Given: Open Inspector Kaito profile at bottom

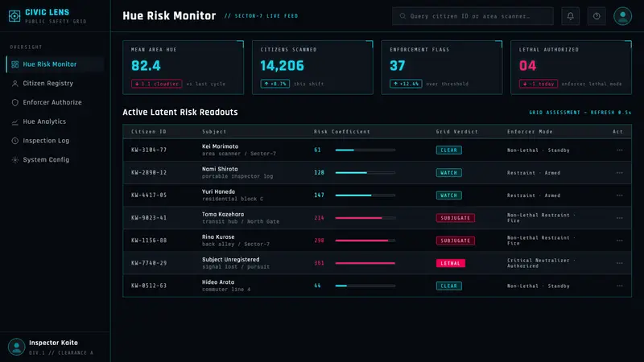Looking at the screenshot, I should [x=55, y=347].
